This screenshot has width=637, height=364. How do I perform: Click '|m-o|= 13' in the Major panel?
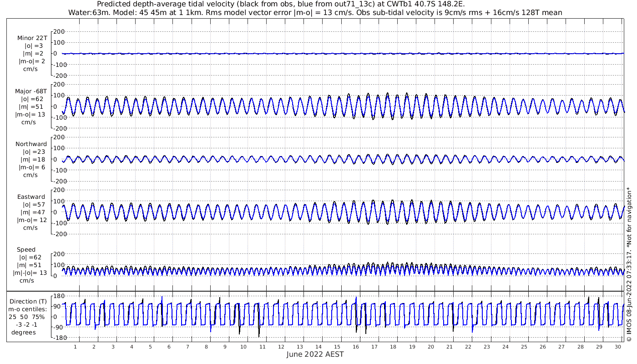tap(31, 115)
